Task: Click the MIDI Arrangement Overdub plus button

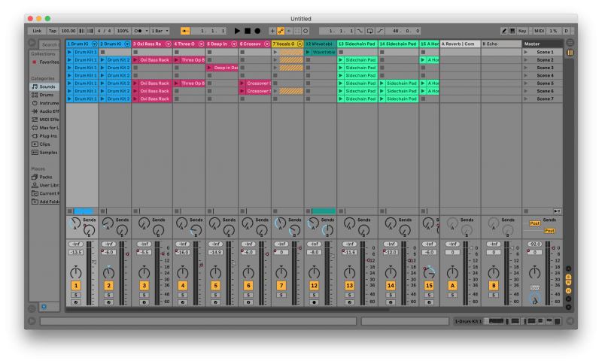Action: tap(272, 31)
